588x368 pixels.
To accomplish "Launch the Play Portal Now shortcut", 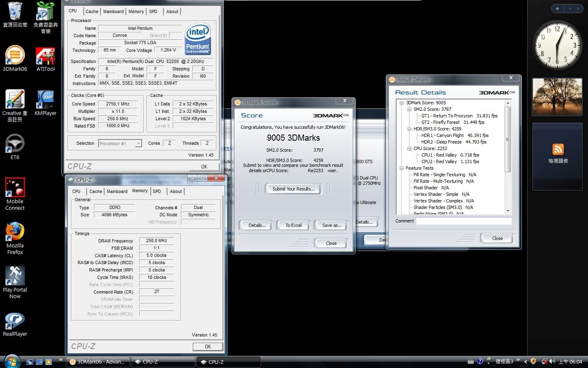I will 15,283.
